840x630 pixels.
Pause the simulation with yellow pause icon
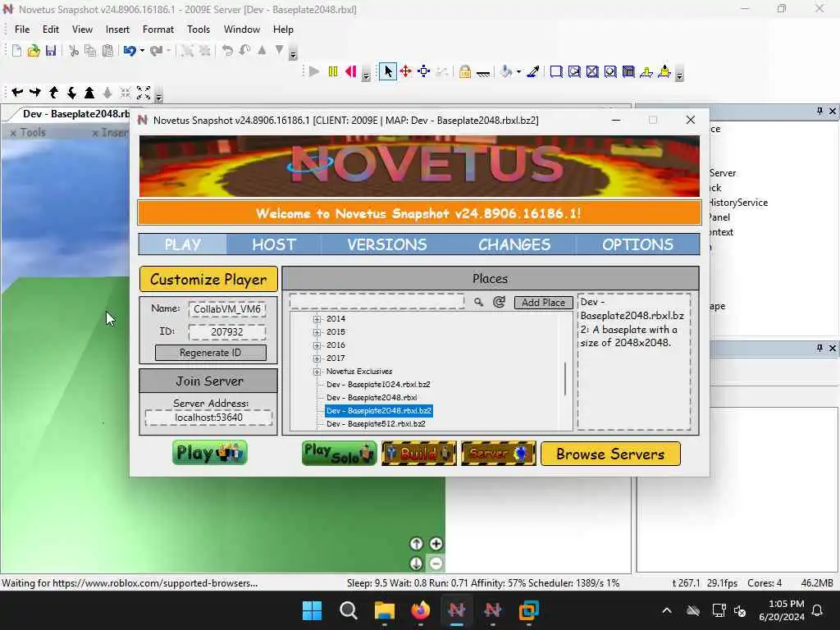tap(333, 72)
